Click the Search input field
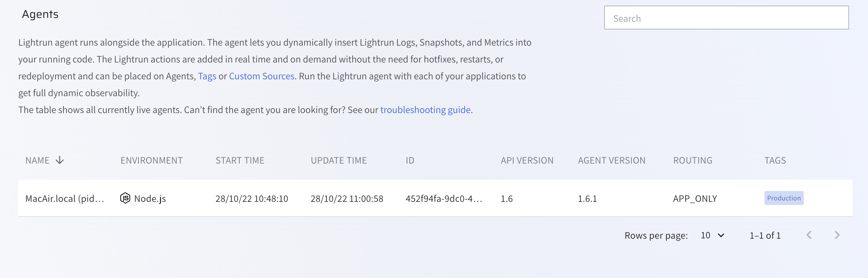Viewport: 868px width, 278px height. click(x=726, y=18)
